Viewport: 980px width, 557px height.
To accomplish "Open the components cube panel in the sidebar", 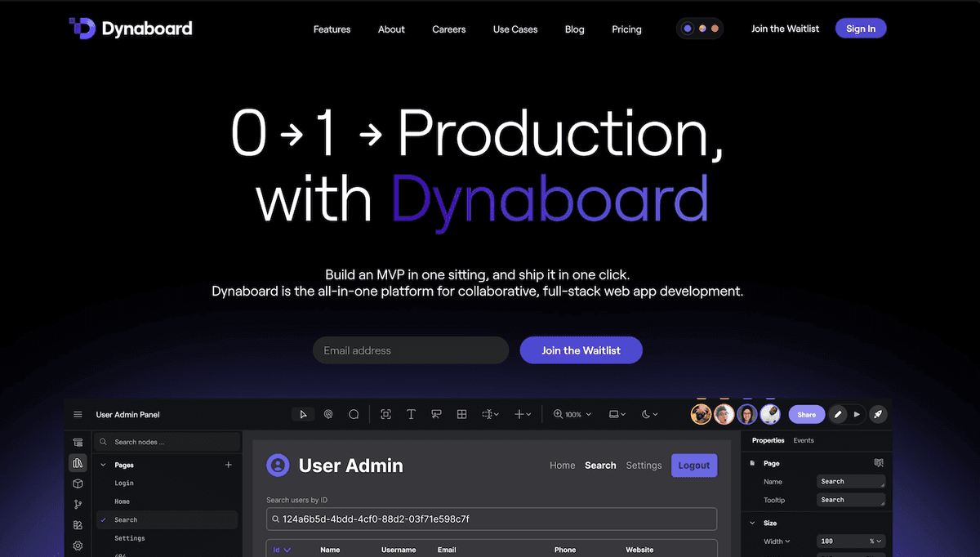I will point(78,483).
